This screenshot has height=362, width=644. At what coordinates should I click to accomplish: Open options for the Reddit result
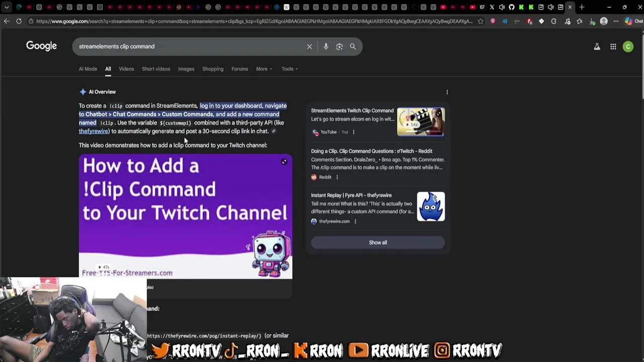tap(337, 177)
